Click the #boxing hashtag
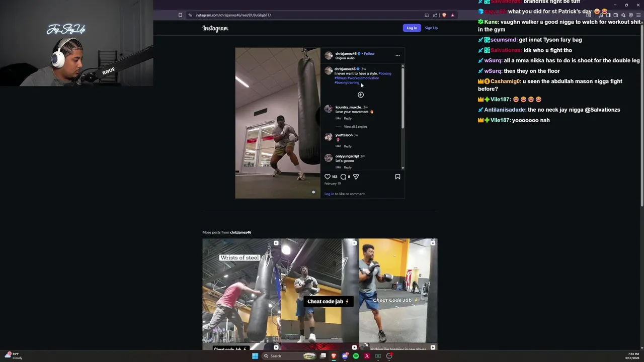This screenshot has width=644, height=362. 385,73
